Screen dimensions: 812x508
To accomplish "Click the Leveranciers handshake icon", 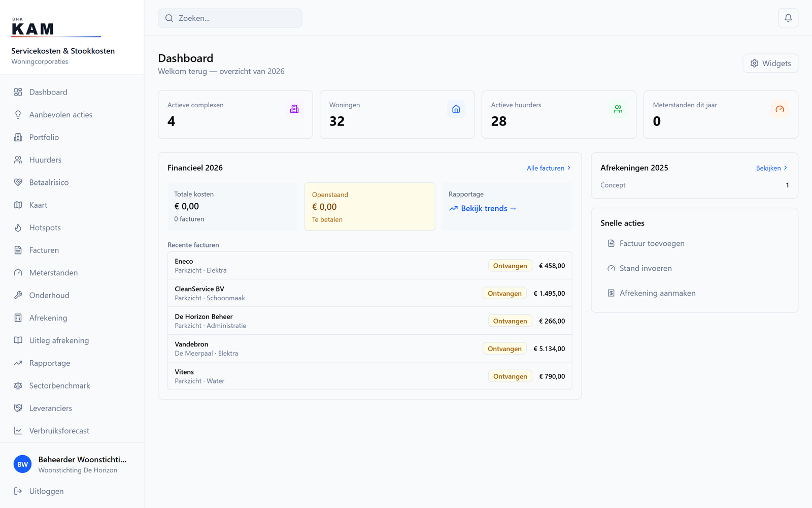I will point(18,408).
